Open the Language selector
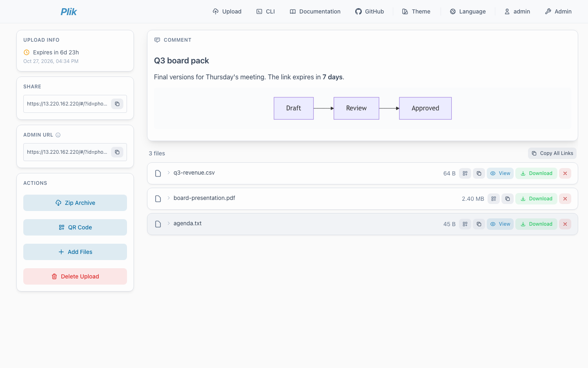This screenshot has width=588, height=368. click(468, 11)
